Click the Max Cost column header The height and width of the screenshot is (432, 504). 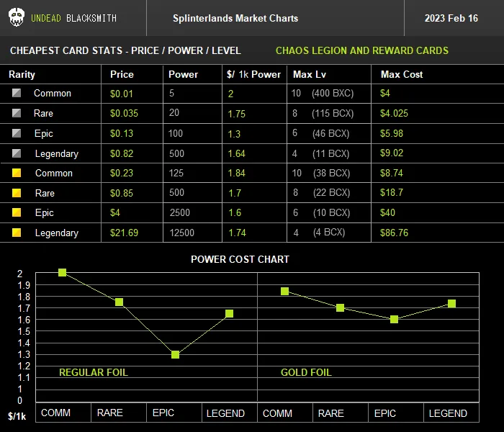(402, 74)
